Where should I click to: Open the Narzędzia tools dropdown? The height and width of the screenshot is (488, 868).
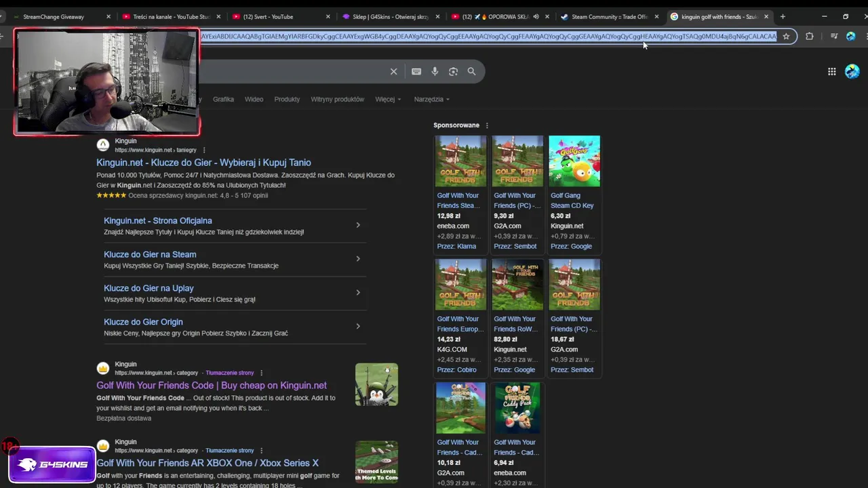432,99
